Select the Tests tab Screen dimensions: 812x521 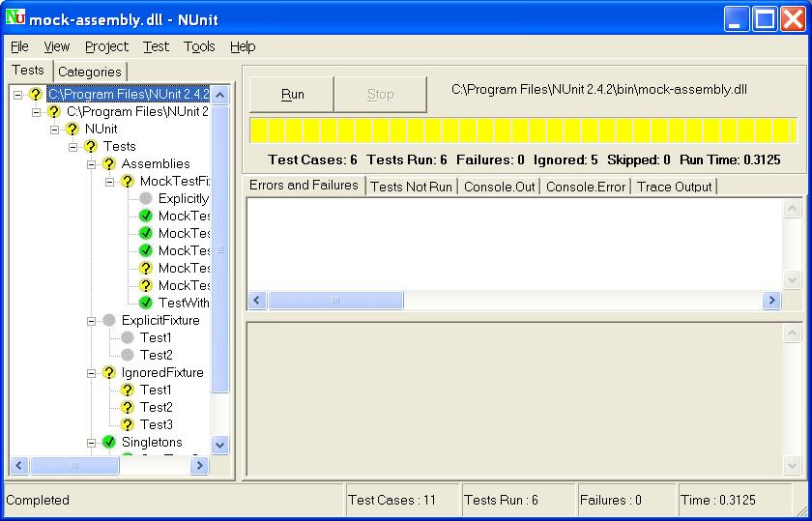coord(28,70)
